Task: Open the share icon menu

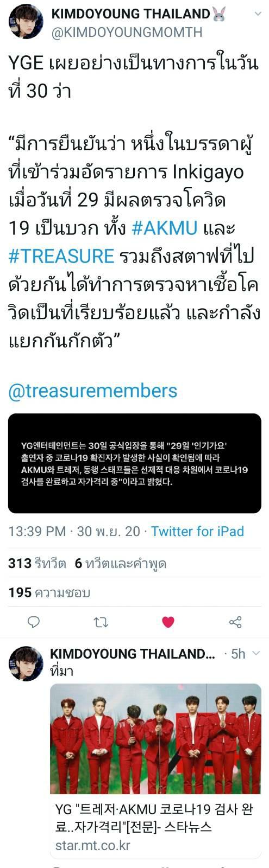Action: click(x=235, y=622)
